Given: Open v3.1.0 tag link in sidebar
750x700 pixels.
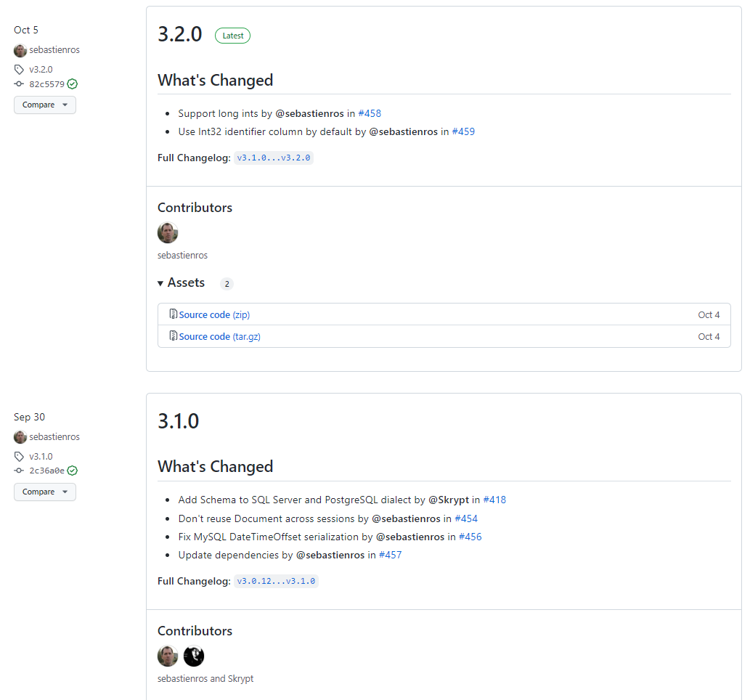Looking at the screenshot, I should [41, 457].
